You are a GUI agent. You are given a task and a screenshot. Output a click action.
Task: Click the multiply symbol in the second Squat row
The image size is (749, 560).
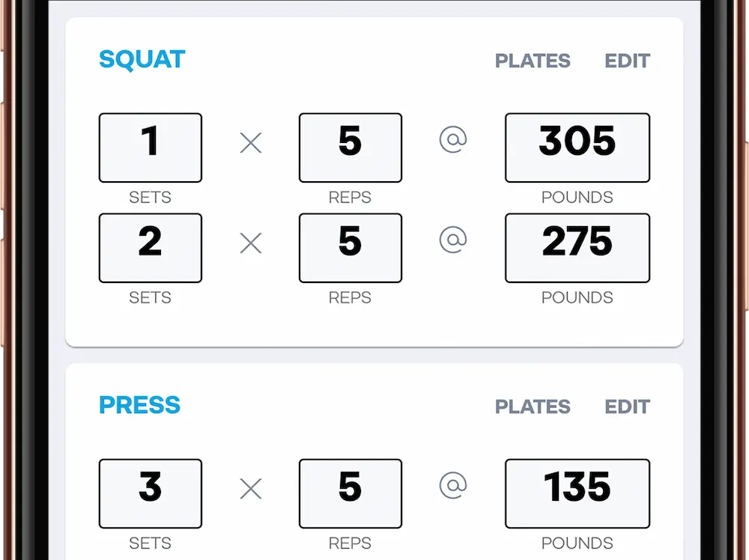click(x=251, y=243)
